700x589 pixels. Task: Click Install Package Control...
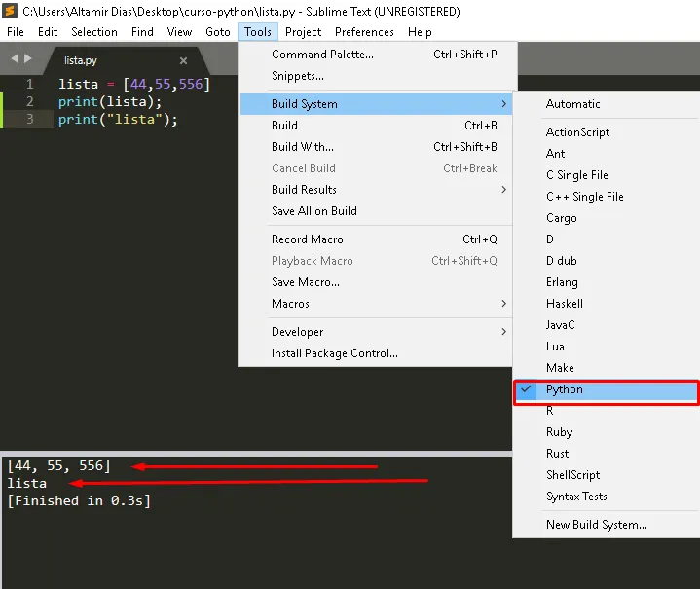click(377, 353)
